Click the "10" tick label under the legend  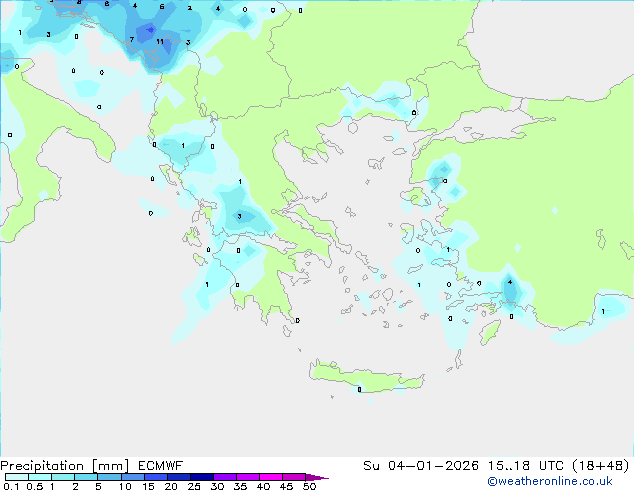124,487
